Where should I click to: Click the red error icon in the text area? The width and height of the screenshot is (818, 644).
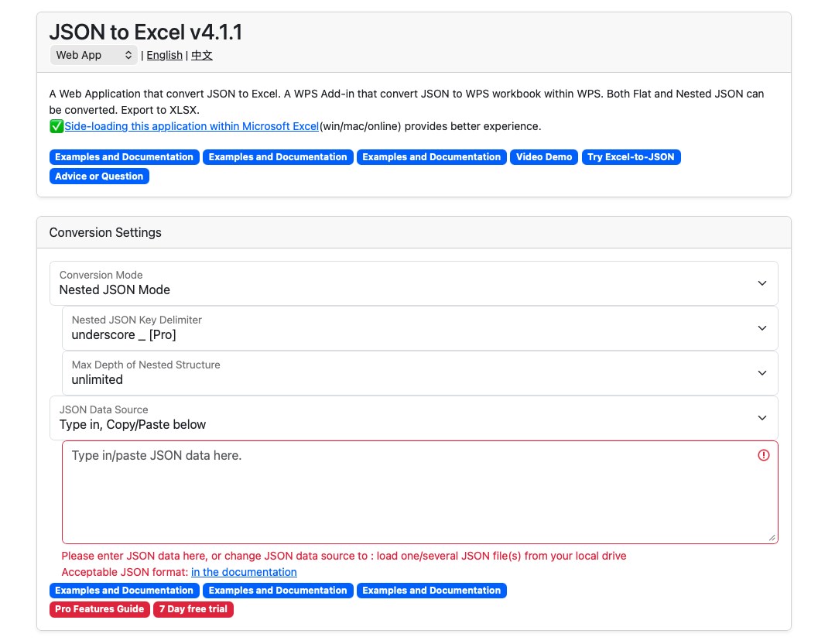click(x=763, y=455)
